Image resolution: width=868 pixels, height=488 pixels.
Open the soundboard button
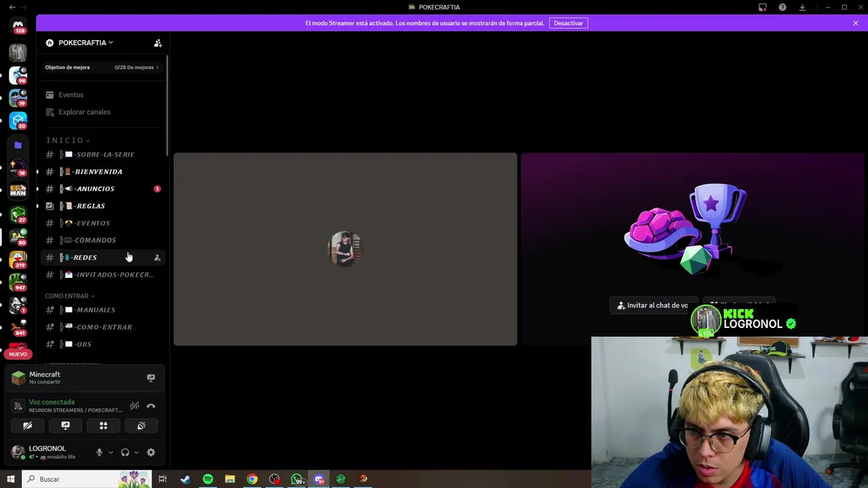141,426
